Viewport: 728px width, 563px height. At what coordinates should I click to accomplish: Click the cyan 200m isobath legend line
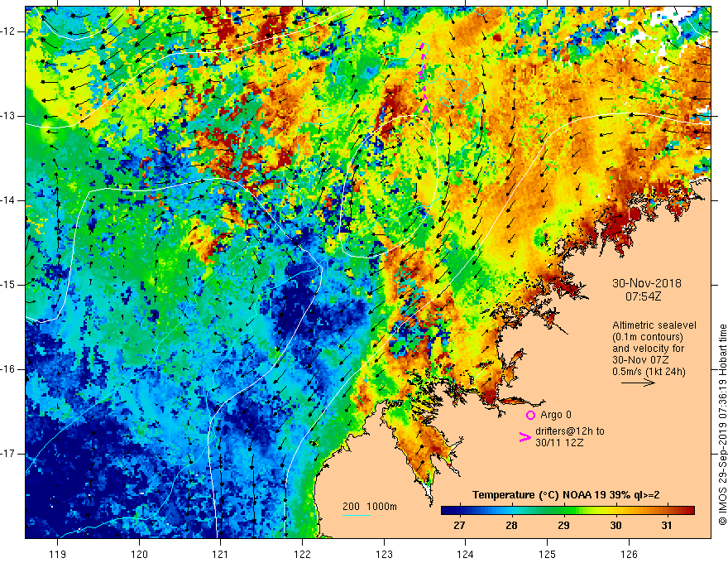click(x=356, y=515)
